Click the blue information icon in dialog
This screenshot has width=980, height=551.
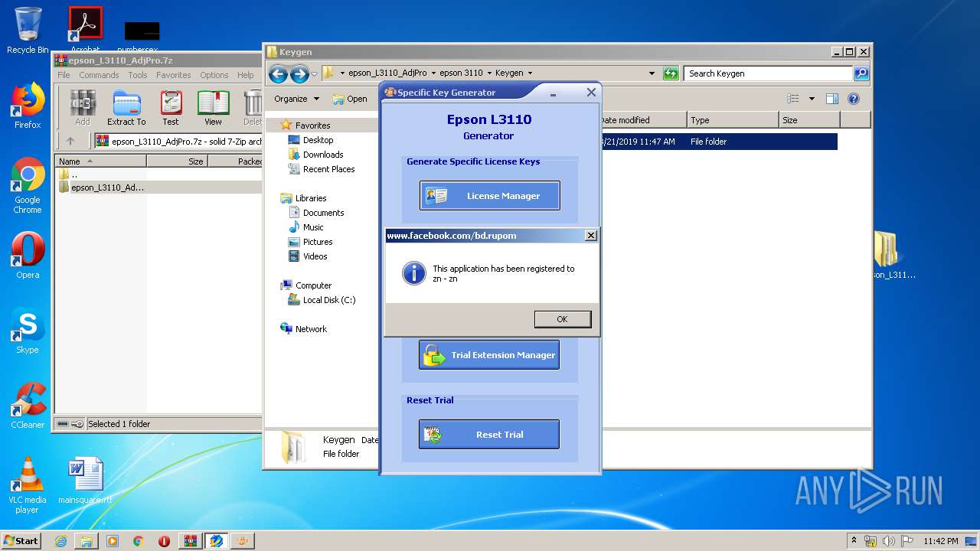(x=413, y=273)
